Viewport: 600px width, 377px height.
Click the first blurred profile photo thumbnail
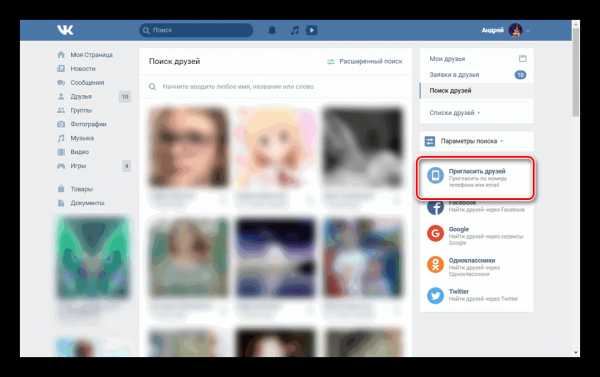(x=188, y=147)
